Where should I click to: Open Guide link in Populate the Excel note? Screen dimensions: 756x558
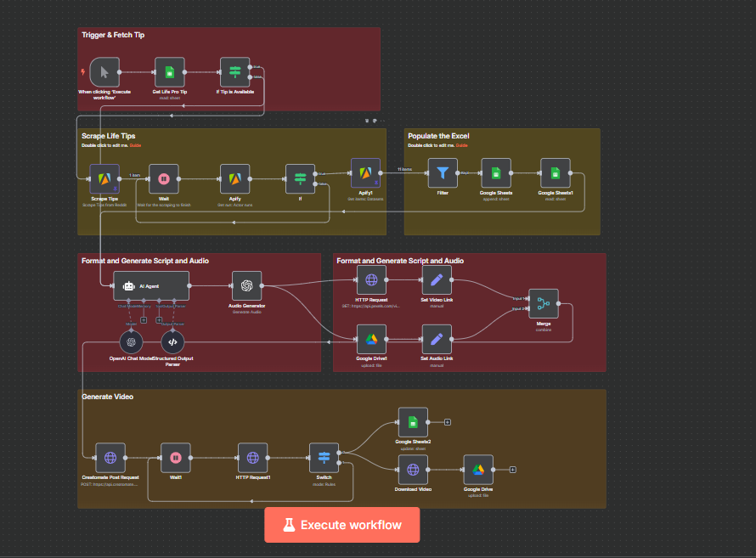click(462, 145)
